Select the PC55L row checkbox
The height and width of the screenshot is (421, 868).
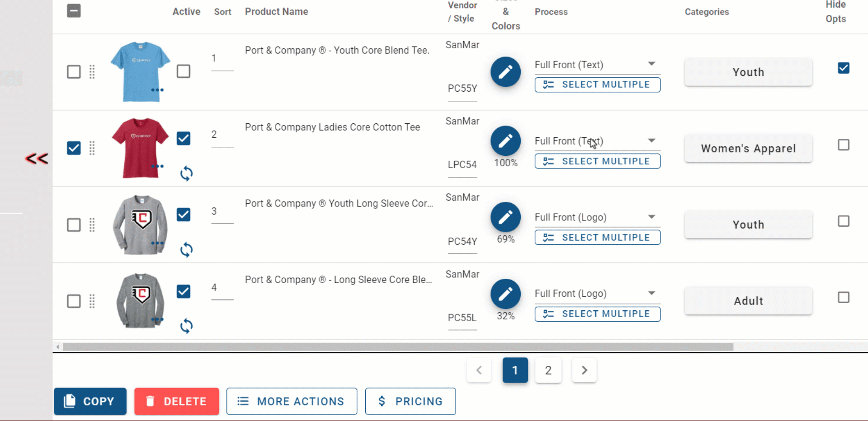pos(74,301)
